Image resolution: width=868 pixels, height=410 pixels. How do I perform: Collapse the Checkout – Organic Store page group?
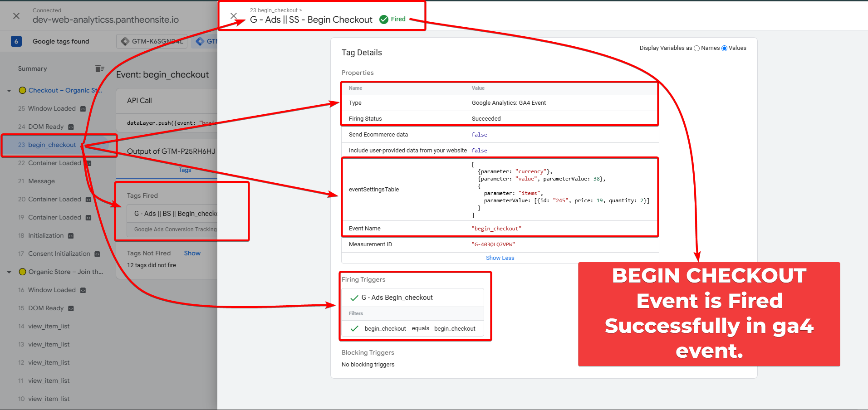tap(9, 91)
